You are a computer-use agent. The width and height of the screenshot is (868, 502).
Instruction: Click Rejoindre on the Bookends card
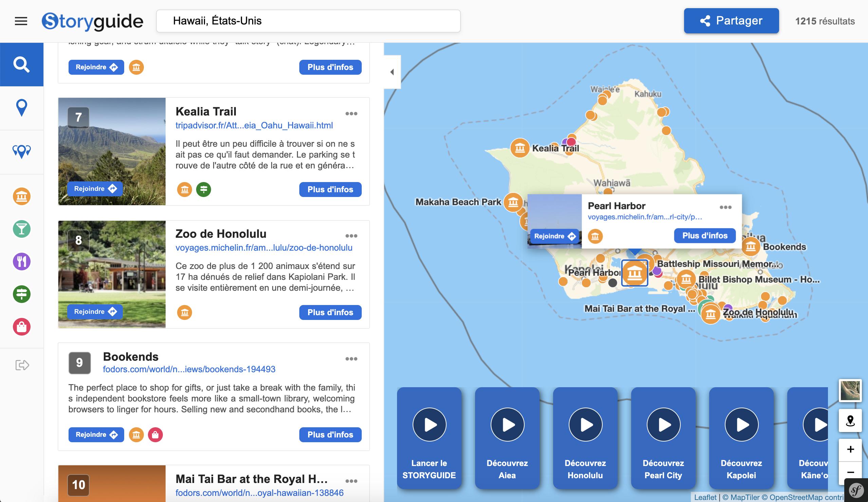click(x=96, y=434)
